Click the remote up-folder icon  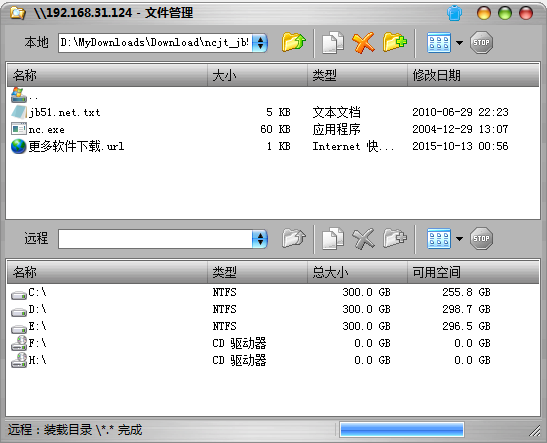[x=294, y=239]
